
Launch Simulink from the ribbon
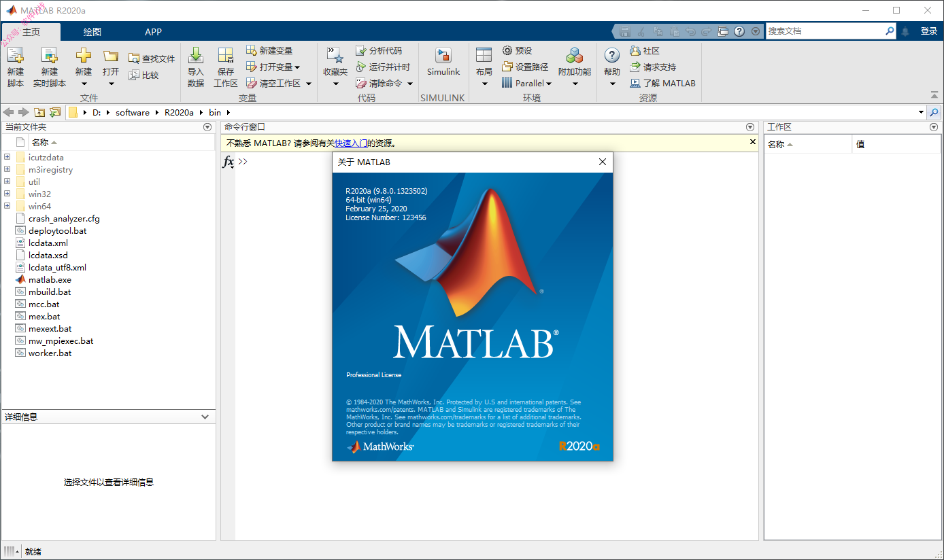(x=443, y=62)
